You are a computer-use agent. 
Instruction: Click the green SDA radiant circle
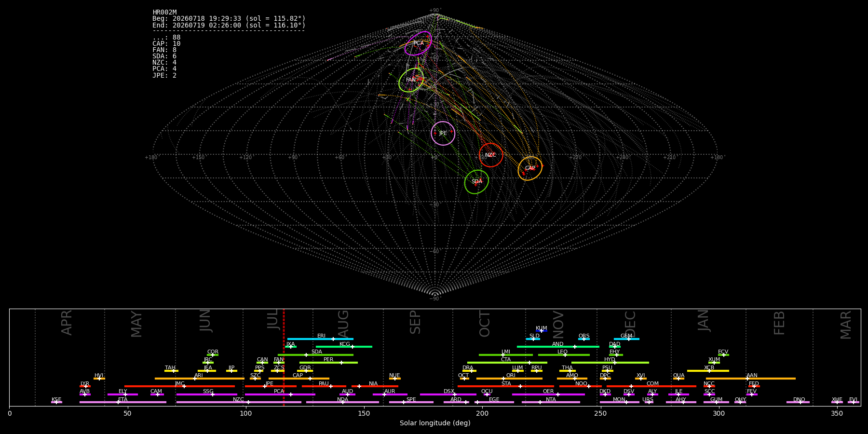click(476, 182)
